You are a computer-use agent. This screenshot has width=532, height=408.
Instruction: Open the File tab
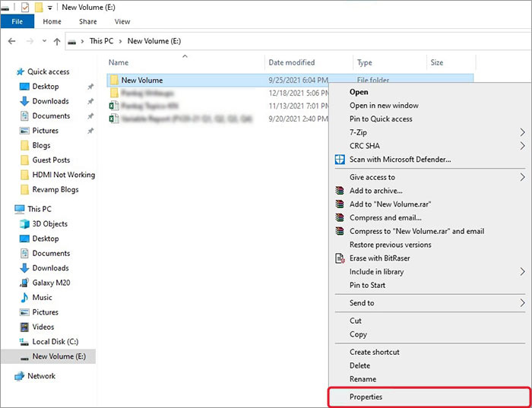click(17, 21)
